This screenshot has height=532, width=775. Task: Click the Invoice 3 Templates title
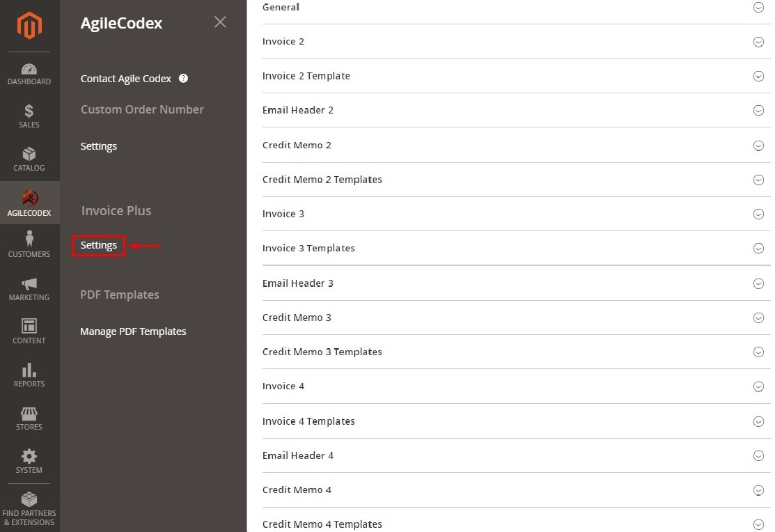pyautogui.click(x=308, y=248)
